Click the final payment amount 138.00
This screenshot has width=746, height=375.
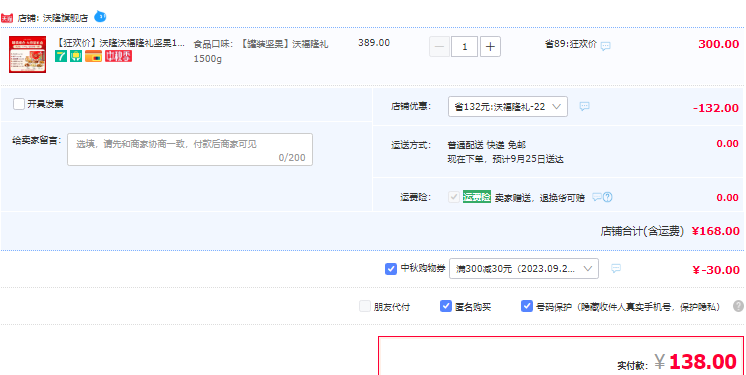(x=703, y=362)
